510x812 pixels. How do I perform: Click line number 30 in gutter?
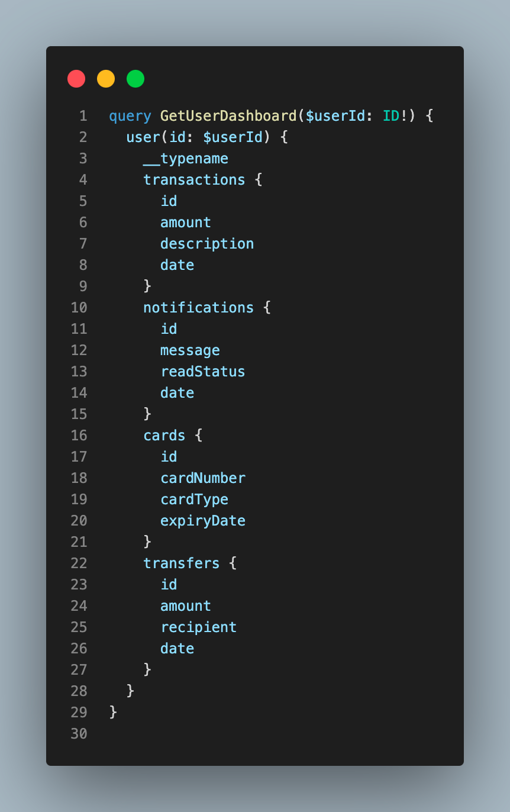(x=79, y=734)
